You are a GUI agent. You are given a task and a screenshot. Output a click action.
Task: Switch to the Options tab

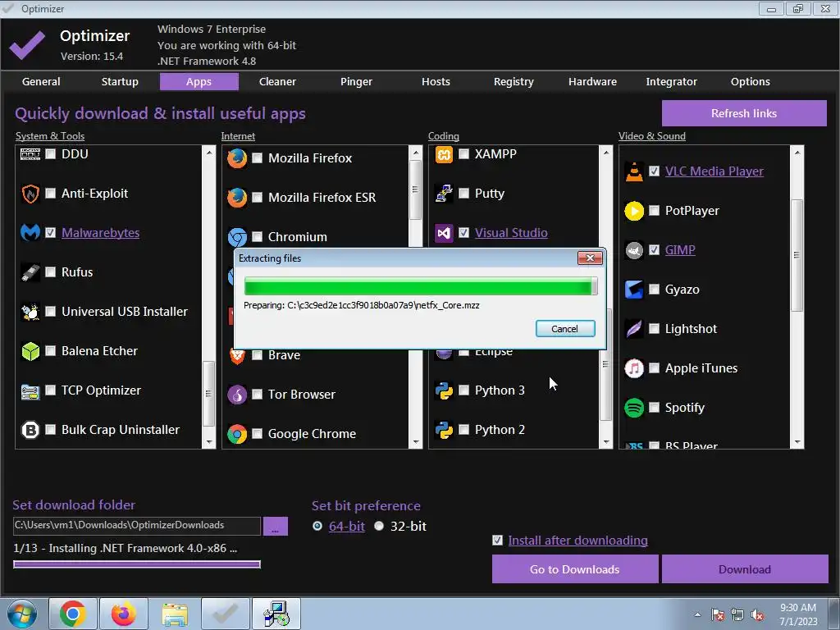[750, 81]
